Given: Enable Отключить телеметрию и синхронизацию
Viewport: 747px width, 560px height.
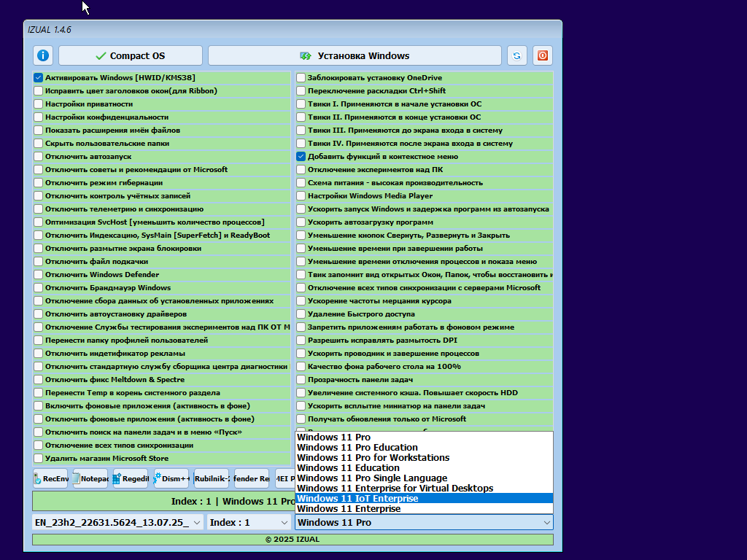Looking at the screenshot, I should (x=39, y=209).
